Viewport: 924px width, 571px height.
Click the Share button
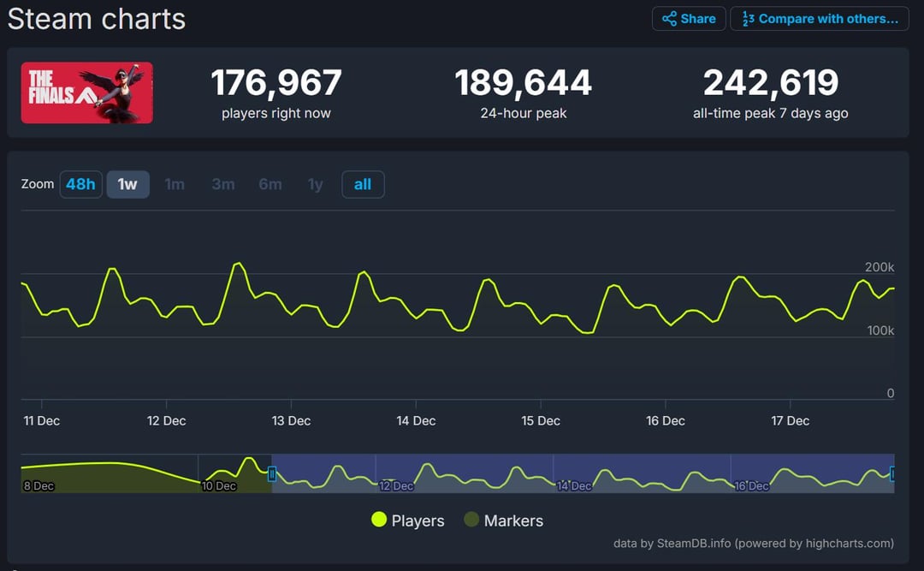coord(689,18)
